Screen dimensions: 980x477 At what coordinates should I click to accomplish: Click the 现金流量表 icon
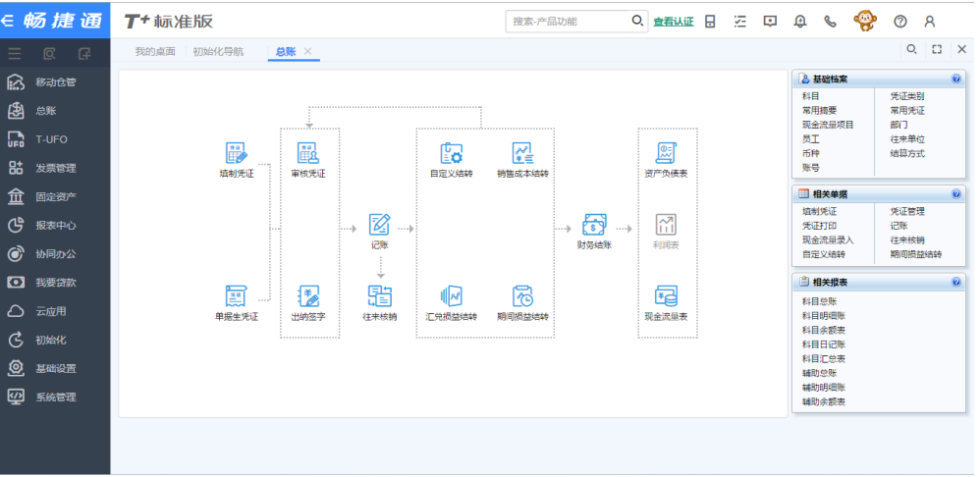click(666, 296)
